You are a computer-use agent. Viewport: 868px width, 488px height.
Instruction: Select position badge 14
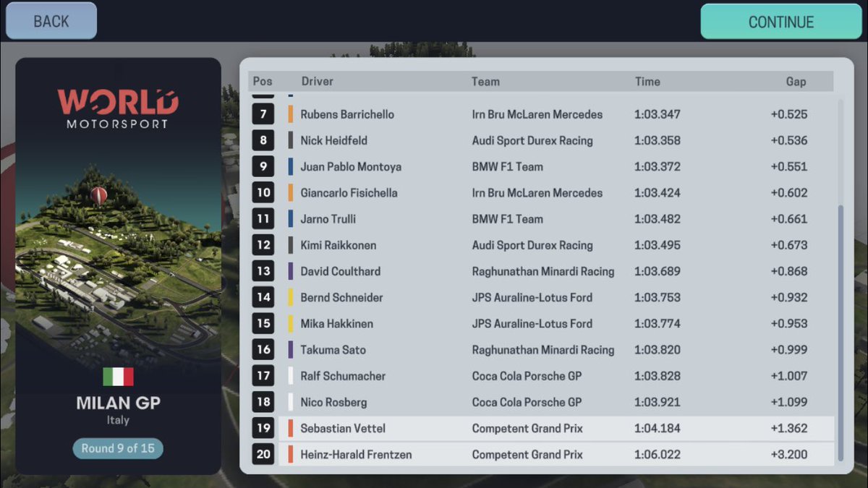[263, 297]
